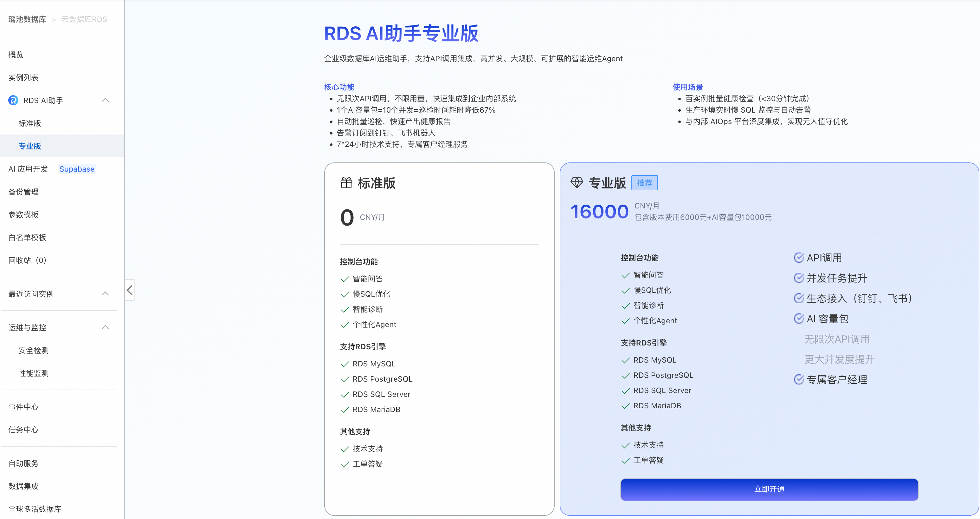Click the bullet 自动批量巡检，快速产出健康报告

394,122
